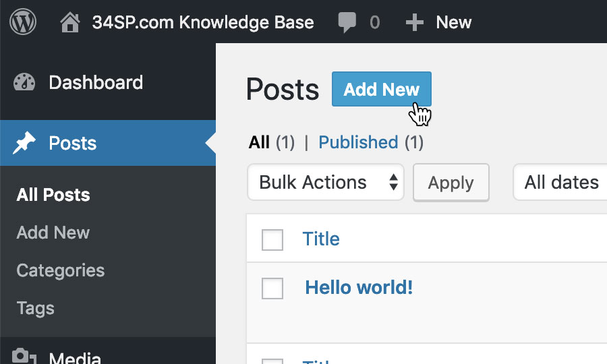The image size is (607, 364).
Task: Expand the All dates filter dropdown
Action: coord(560,182)
